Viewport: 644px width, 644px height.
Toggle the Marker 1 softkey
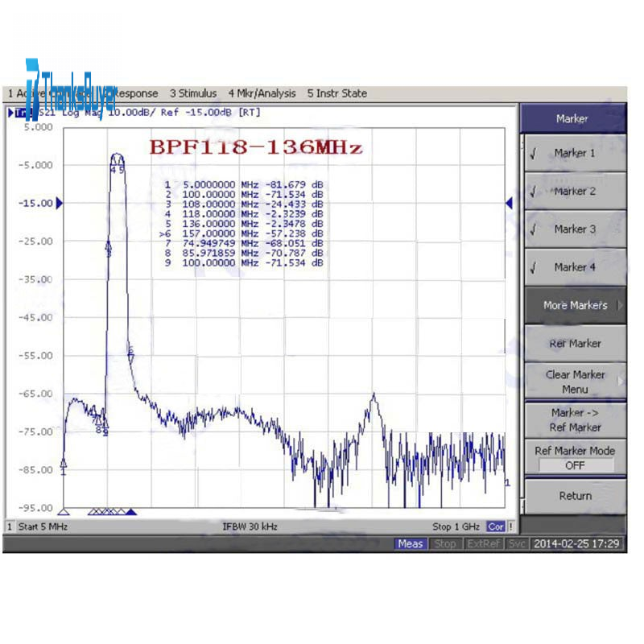coord(574,153)
